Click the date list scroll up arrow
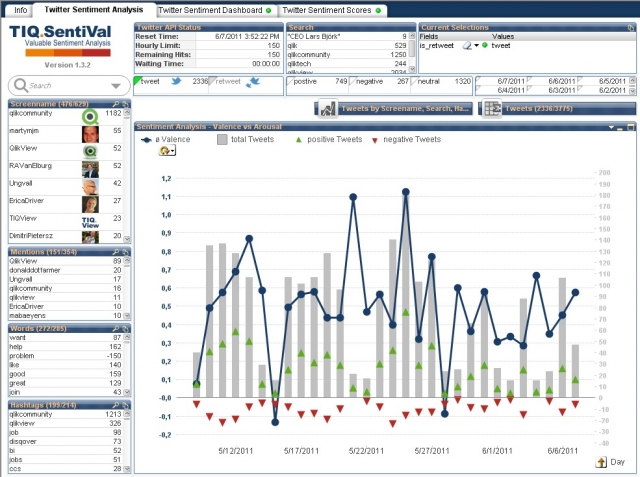 tap(632, 81)
